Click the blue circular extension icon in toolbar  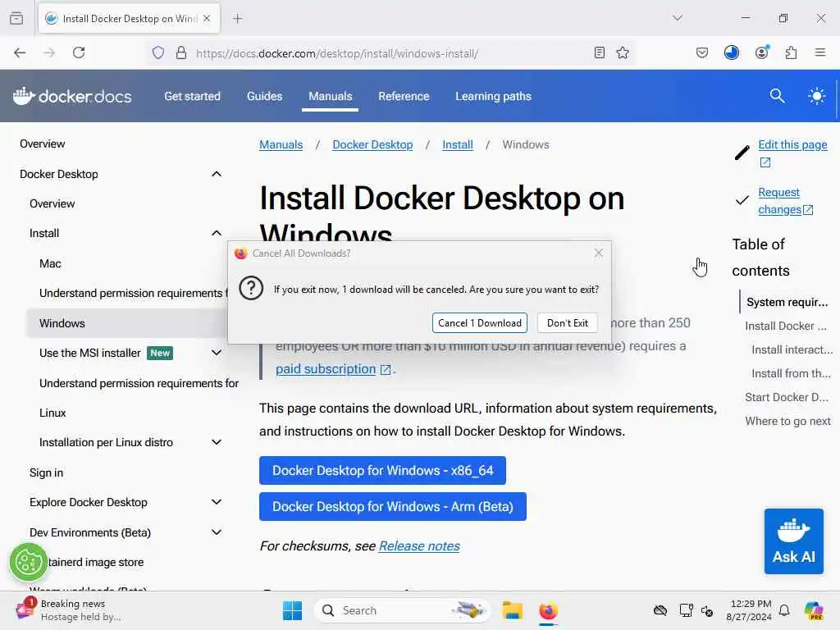tap(731, 52)
